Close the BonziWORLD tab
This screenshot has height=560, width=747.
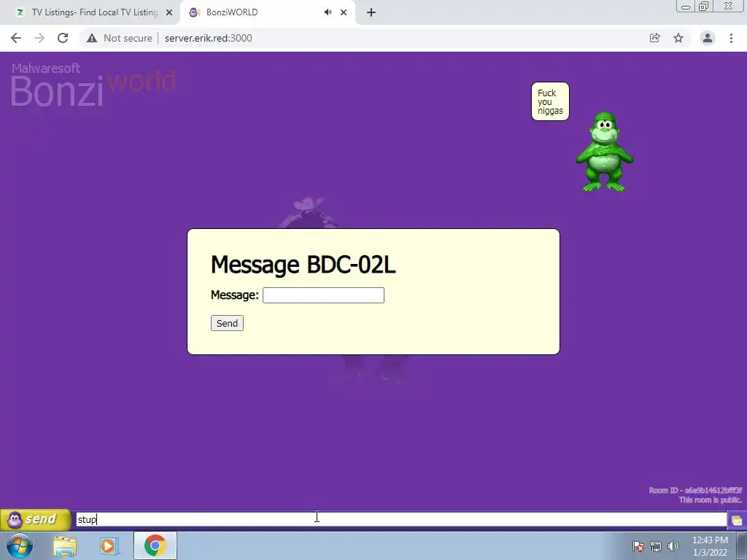pos(344,12)
